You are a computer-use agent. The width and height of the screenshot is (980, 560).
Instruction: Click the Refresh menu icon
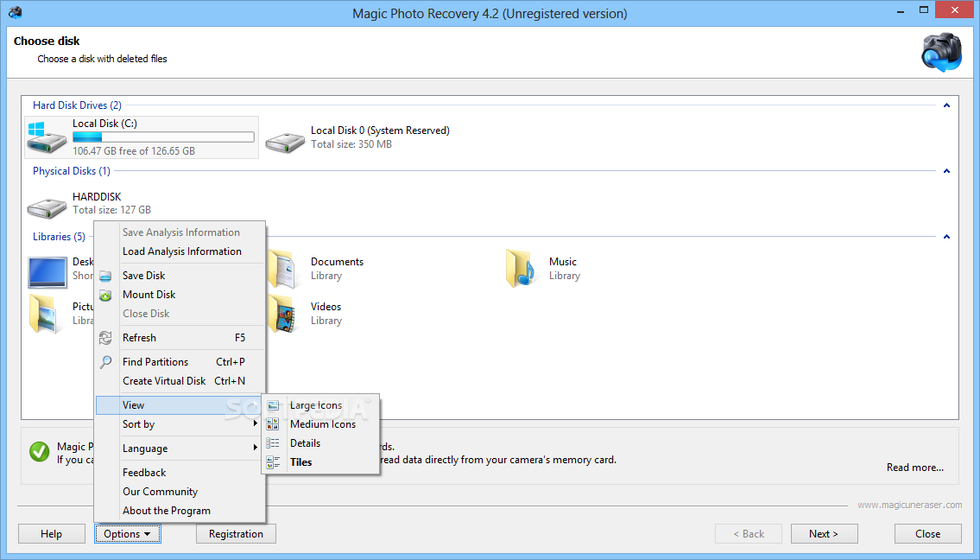point(105,338)
